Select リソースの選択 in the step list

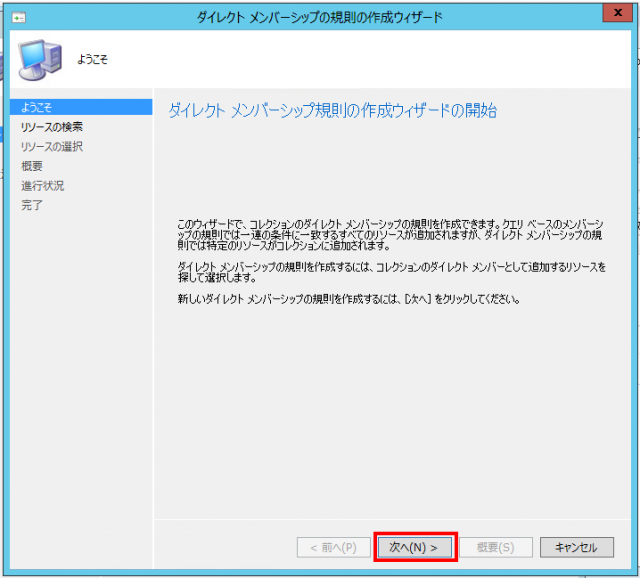pos(52,147)
